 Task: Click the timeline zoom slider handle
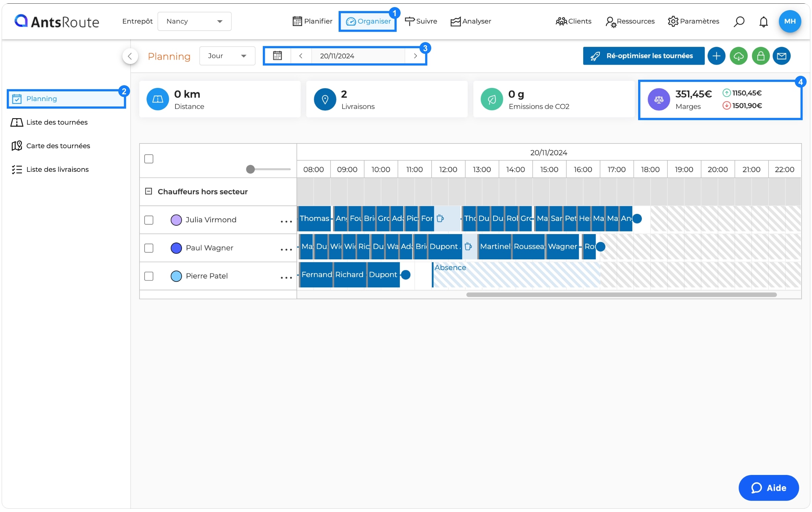click(x=250, y=169)
